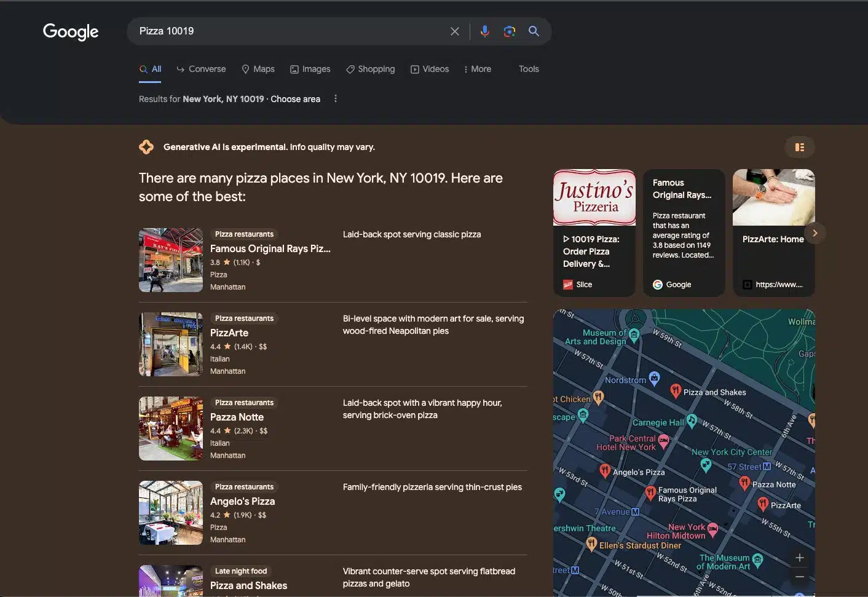The image size is (868, 597).
Task: Open the PizzArte listing title
Action: click(x=229, y=333)
